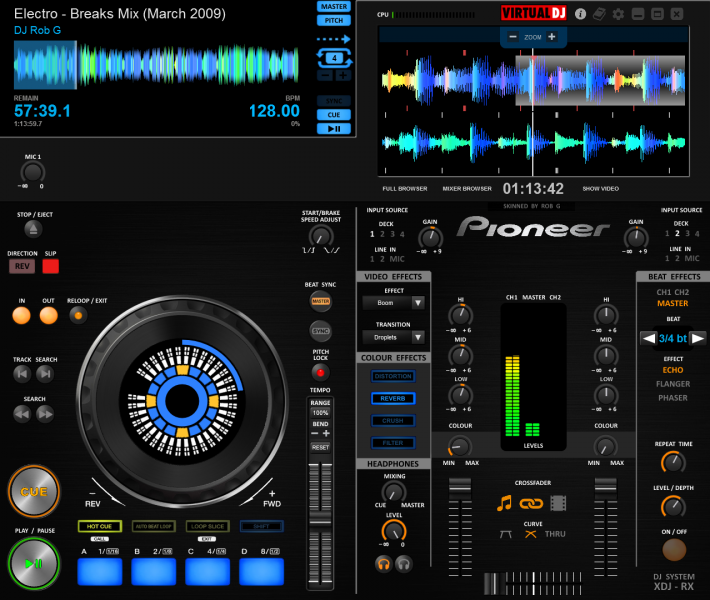Screen dimensions: 710x600
Task: Trigger performance pad B
Action: click(x=154, y=571)
